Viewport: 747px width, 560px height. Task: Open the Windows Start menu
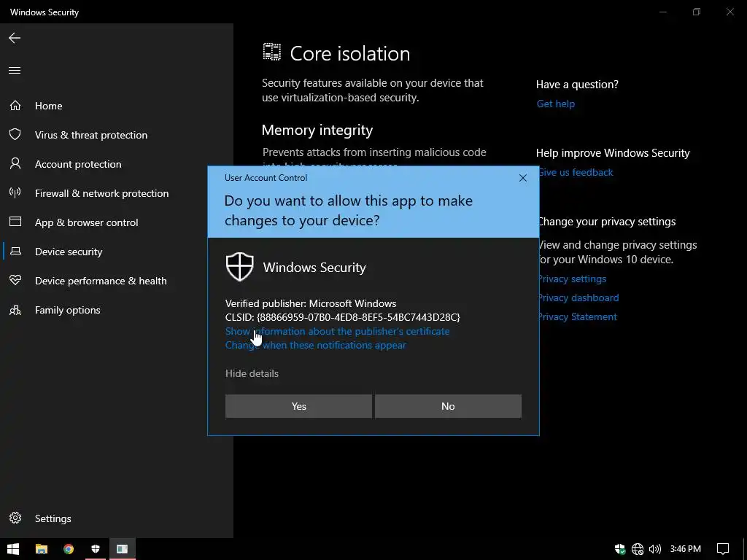[13, 549]
